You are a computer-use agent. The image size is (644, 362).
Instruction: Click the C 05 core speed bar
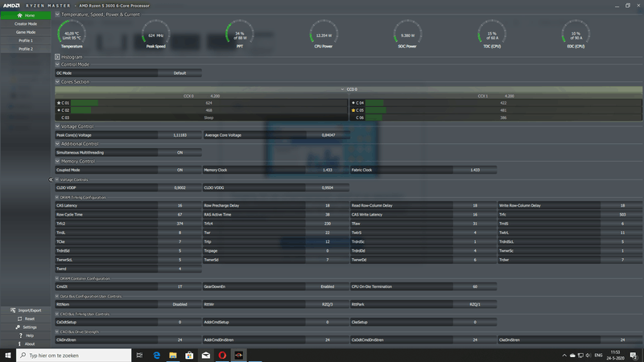point(503,110)
